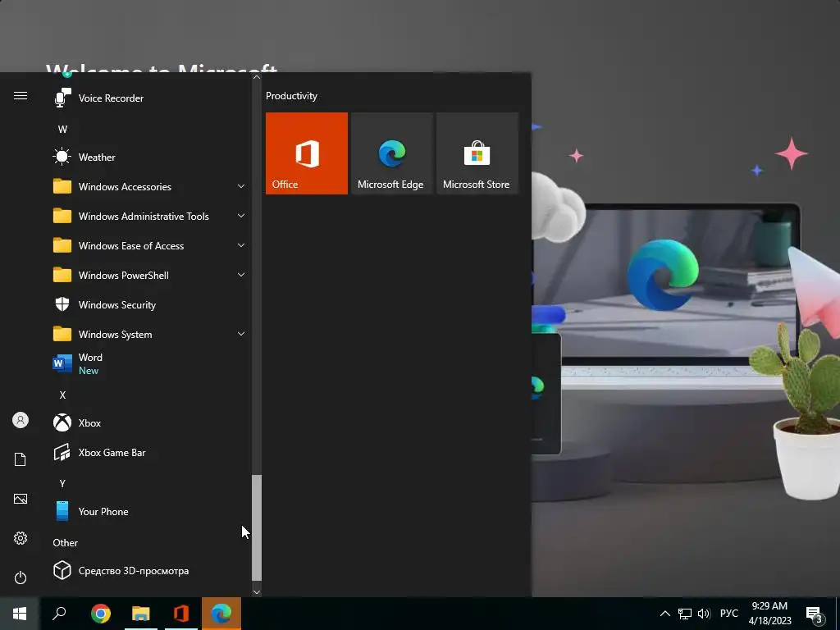The height and width of the screenshot is (630, 840).
Task: Open the notification center icon
Action: (x=814, y=614)
